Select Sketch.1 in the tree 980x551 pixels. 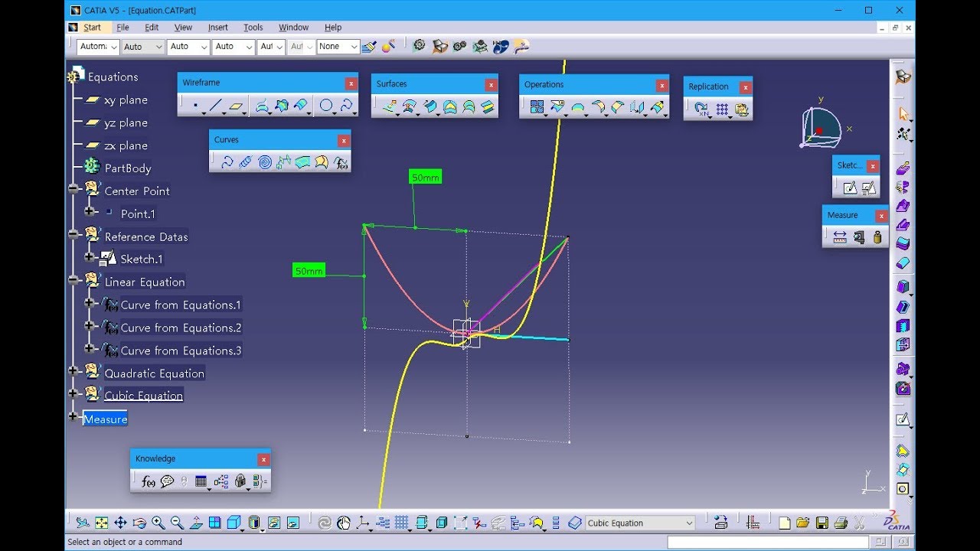tap(142, 259)
